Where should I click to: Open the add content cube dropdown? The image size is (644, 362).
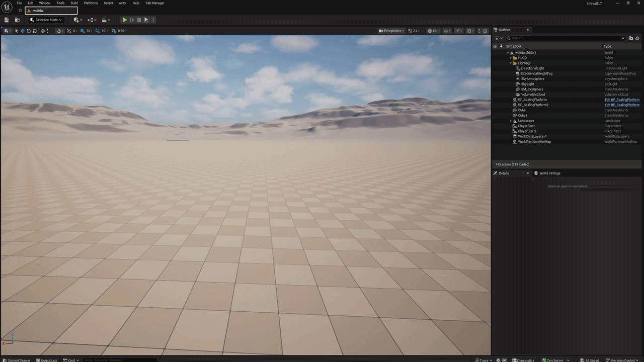(77, 20)
